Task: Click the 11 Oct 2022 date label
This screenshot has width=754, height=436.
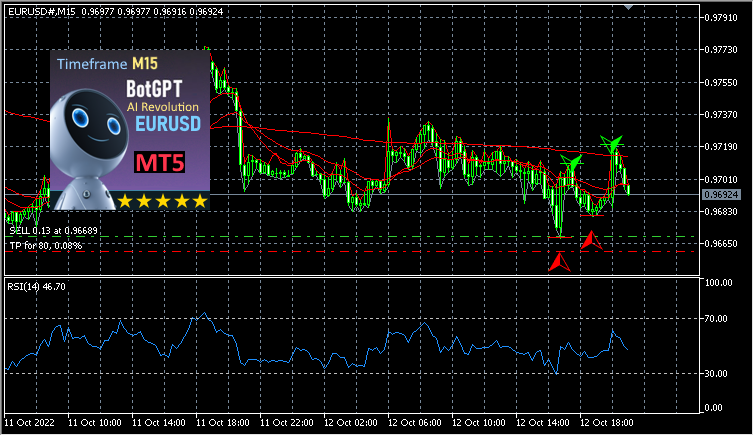Action: [29, 423]
